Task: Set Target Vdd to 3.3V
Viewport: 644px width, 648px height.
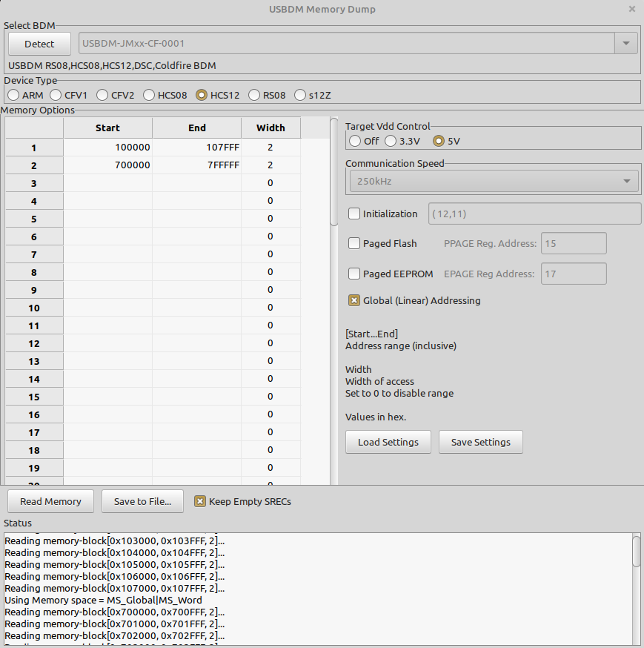Action: click(391, 141)
